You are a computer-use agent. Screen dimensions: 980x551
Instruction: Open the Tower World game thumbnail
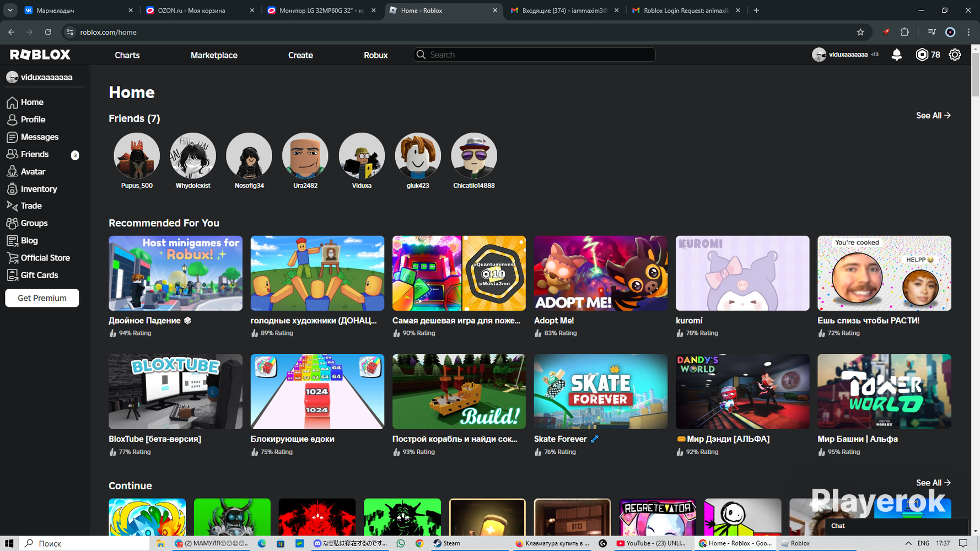(x=884, y=392)
